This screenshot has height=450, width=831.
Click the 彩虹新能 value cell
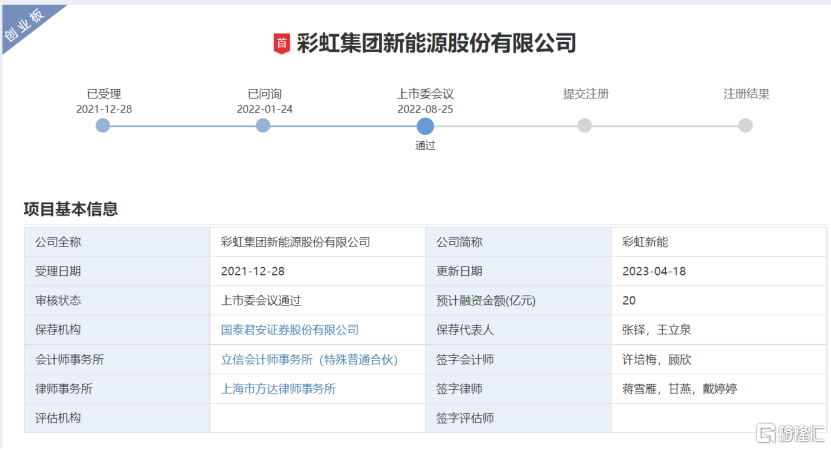719,242
